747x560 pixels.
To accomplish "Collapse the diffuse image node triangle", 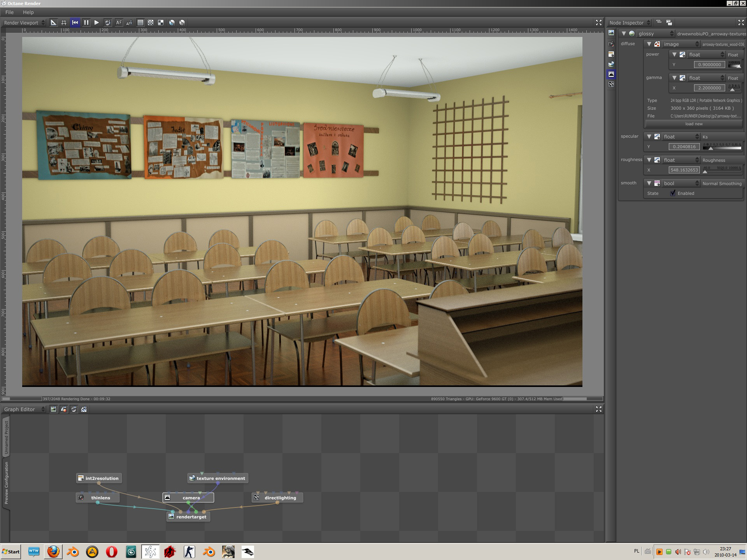I will [649, 44].
